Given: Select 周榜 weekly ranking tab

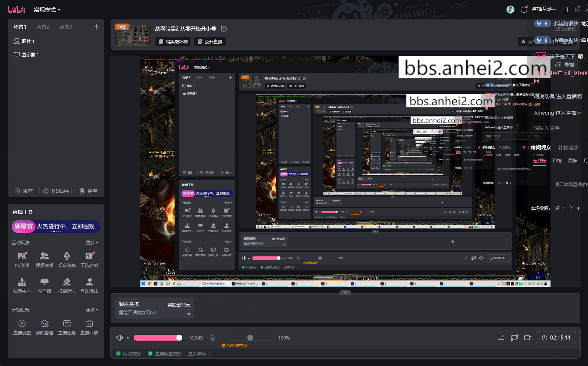Looking at the screenshot, I should (x=573, y=161).
